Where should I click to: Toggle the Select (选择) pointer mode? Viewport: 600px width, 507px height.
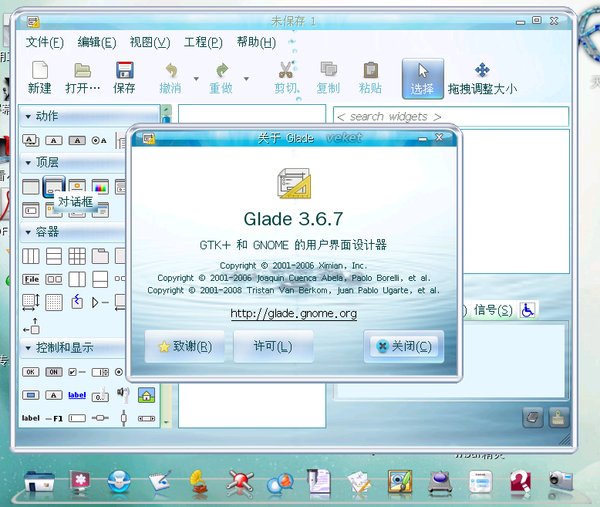click(x=422, y=79)
